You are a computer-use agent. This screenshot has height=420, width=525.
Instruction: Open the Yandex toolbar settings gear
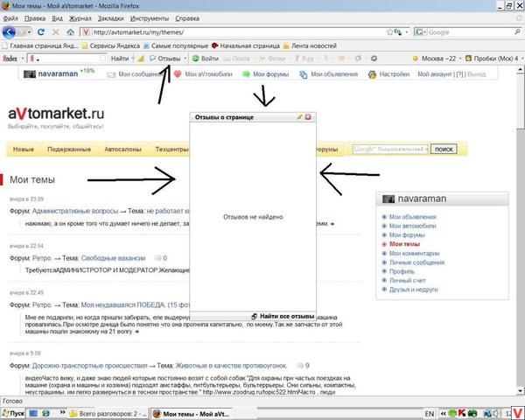coord(374,59)
